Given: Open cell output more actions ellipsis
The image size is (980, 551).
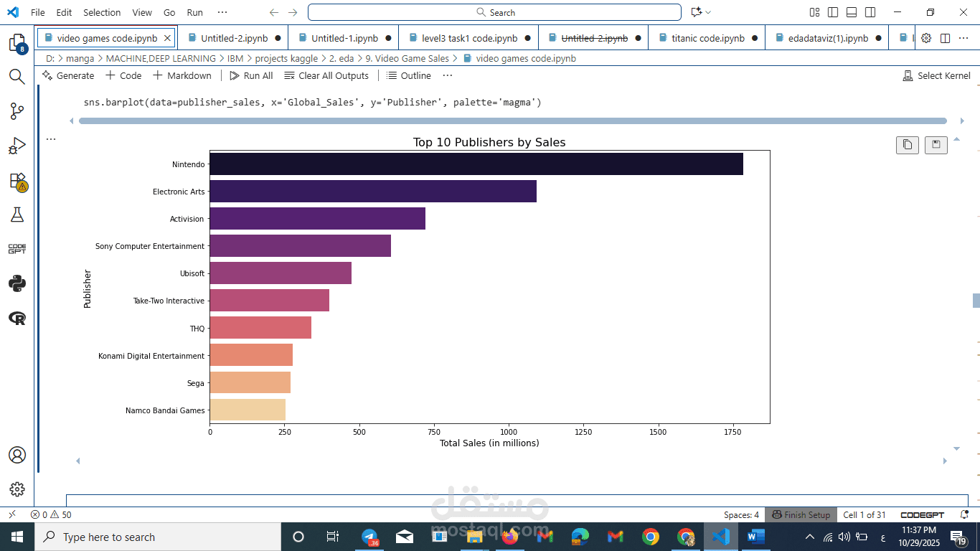Looking at the screenshot, I should (51, 139).
